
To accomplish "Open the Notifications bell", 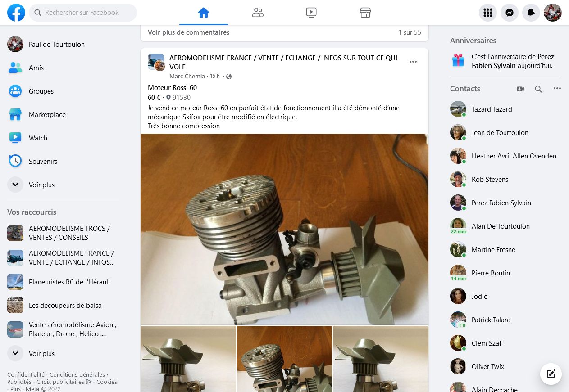I will [x=531, y=13].
